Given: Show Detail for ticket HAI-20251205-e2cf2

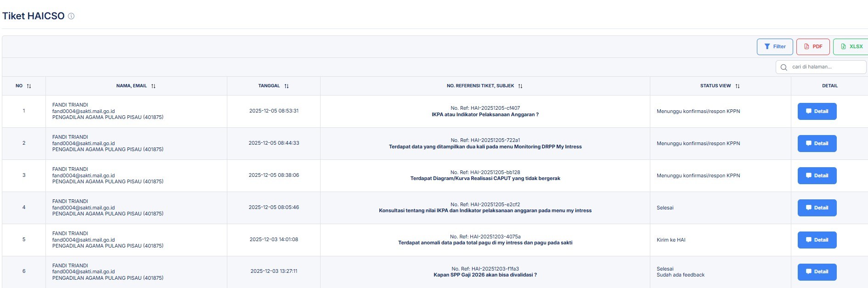Looking at the screenshot, I should [817, 208].
